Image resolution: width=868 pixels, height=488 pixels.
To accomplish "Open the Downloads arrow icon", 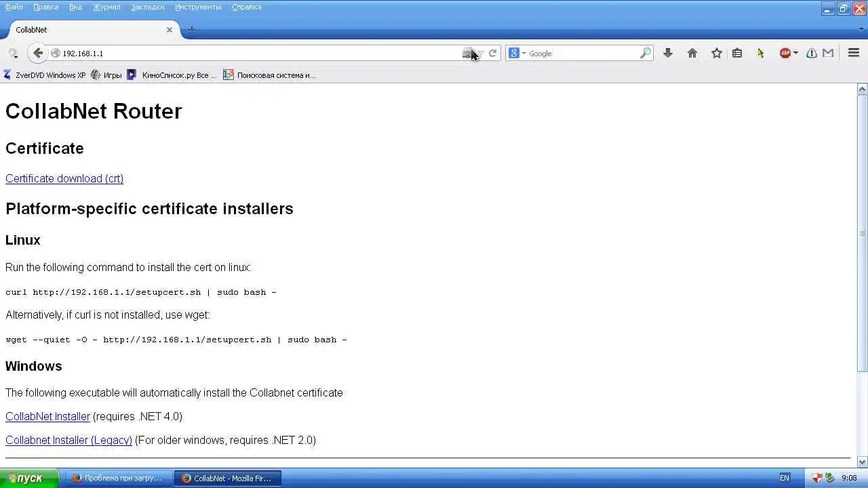I will pos(668,53).
